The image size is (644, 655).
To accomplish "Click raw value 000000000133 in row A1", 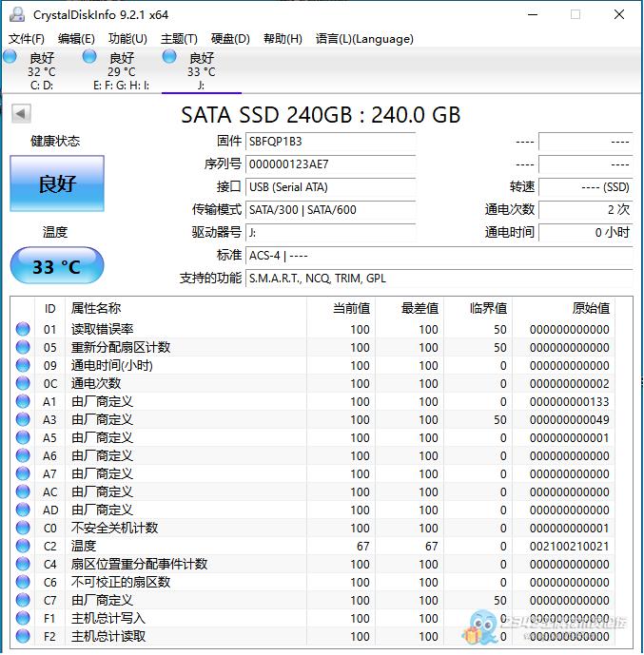I will pos(569,401).
